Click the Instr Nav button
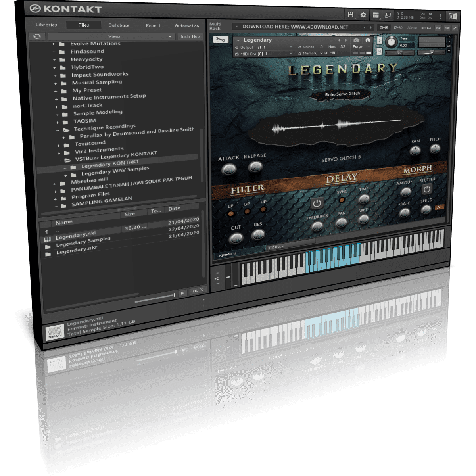476x476 pixels. tap(190, 36)
